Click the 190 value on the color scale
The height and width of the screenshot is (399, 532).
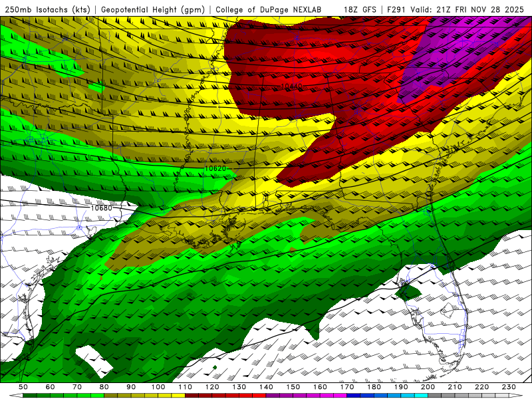[x=401, y=387]
